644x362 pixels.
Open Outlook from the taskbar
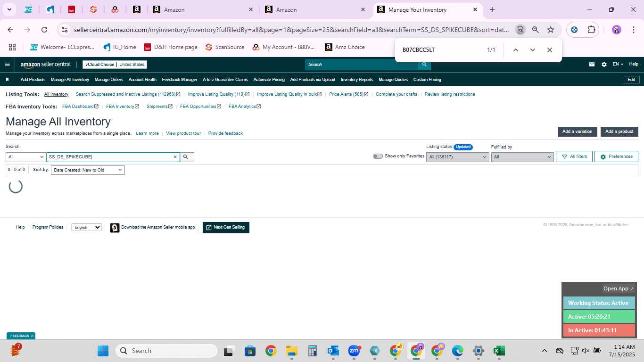333,351
